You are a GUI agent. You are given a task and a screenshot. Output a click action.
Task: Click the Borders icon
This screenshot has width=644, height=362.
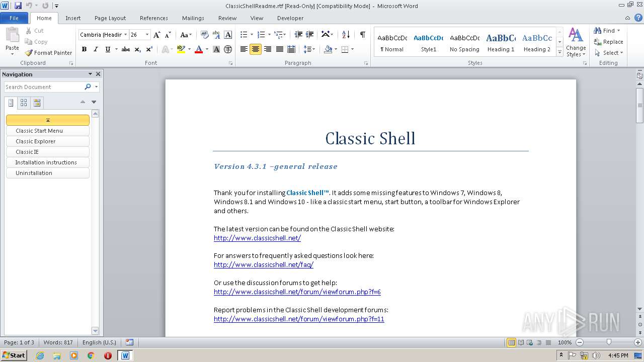pyautogui.click(x=345, y=49)
